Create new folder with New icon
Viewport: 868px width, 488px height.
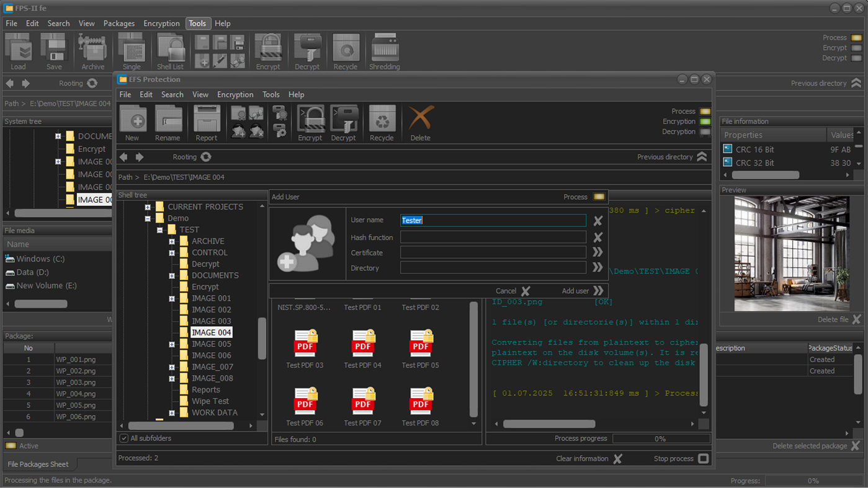click(133, 119)
